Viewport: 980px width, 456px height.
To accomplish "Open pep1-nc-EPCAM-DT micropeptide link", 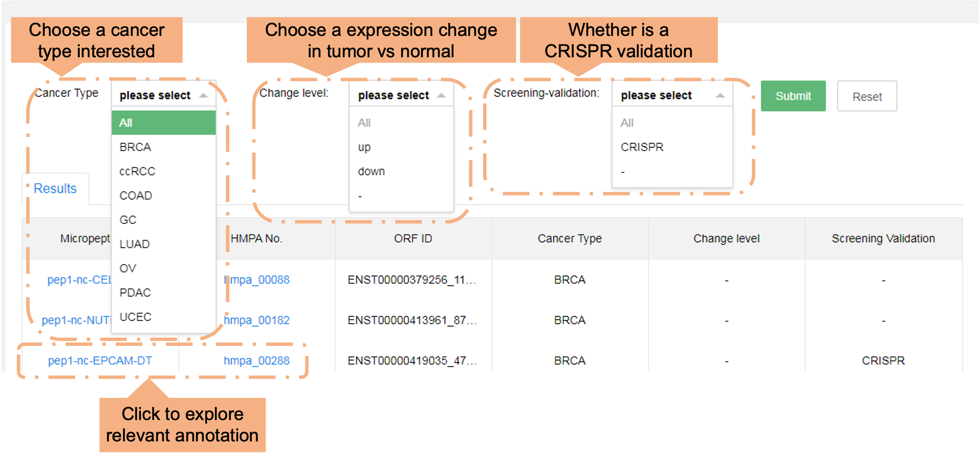I will (100, 361).
